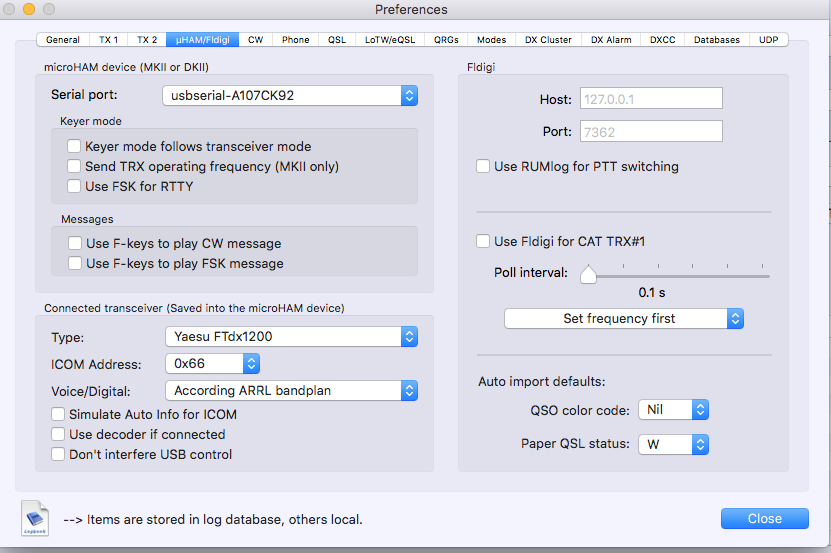Click the Close button
The image size is (831, 553).
coord(765,519)
